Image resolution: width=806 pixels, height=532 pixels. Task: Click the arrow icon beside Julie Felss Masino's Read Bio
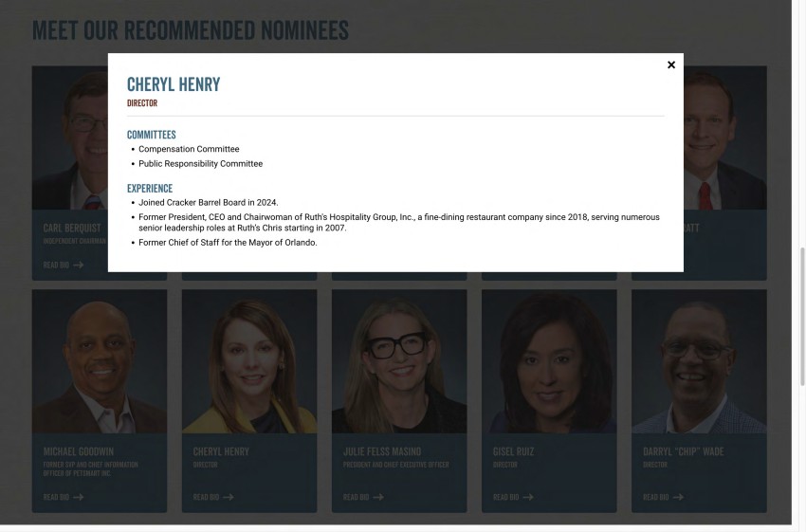(378, 497)
